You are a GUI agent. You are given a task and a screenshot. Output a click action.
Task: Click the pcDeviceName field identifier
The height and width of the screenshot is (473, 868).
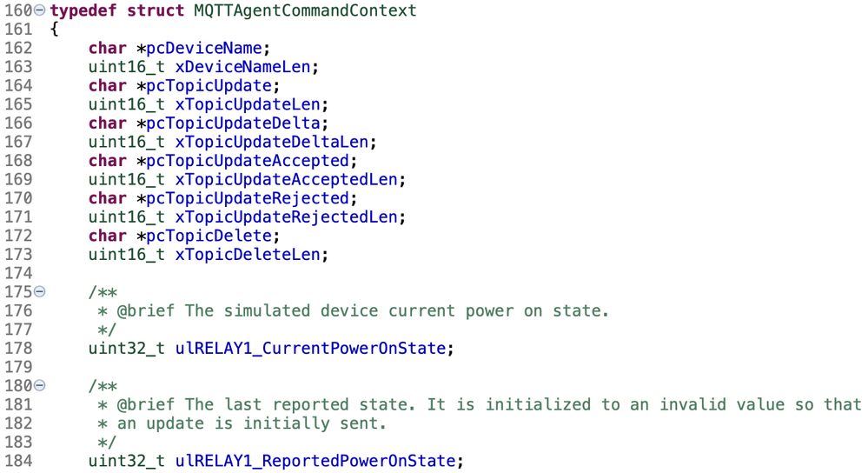[x=203, y=48]
